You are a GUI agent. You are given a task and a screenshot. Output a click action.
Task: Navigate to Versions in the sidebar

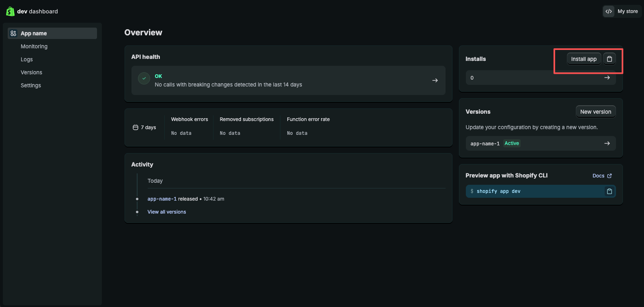tap(32, 72)
